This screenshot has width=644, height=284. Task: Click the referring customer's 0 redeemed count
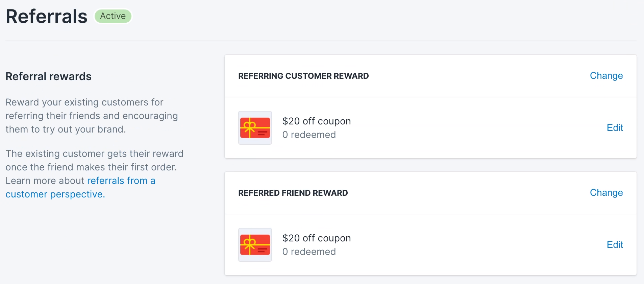pyautogui.click(x=309, y=135)
